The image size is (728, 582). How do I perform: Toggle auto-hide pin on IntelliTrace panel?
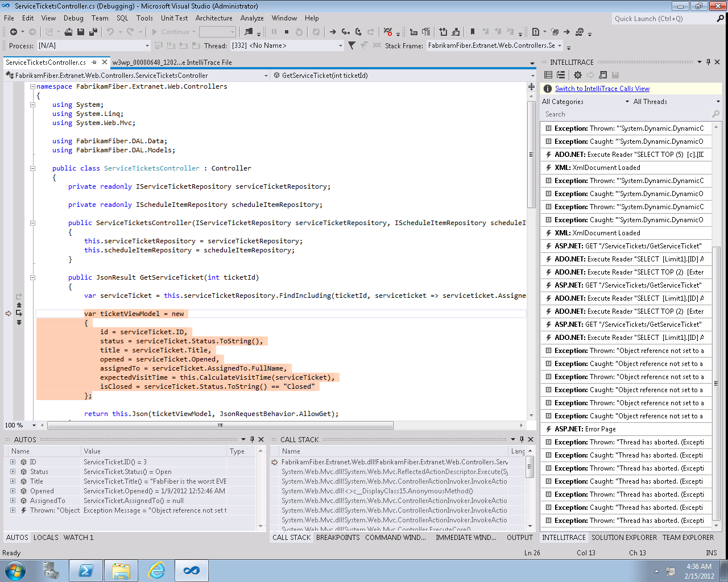tap(708, 62)
